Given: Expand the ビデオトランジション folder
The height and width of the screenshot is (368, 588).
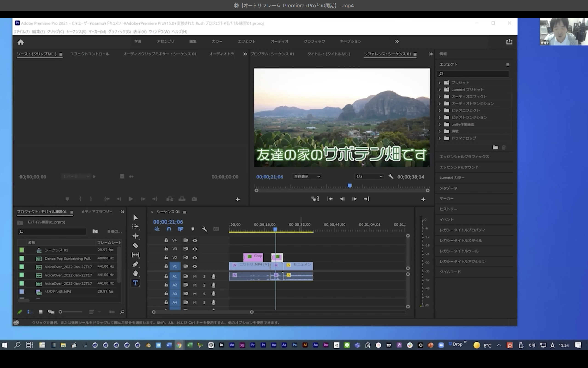Looking at the screenshot, I should pos(440,118).
